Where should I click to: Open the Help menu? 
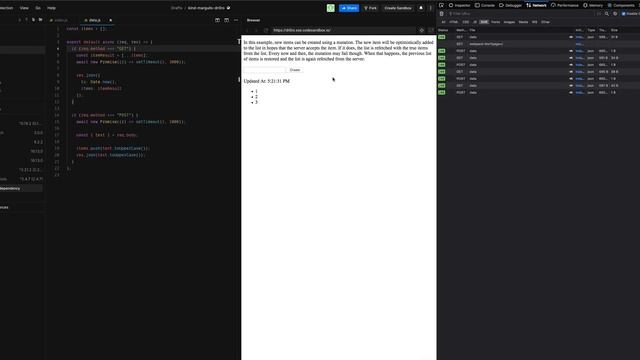pos(51,8)
